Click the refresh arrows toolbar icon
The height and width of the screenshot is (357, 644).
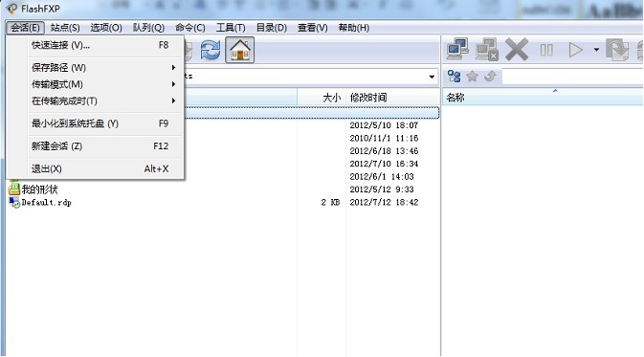211,50
